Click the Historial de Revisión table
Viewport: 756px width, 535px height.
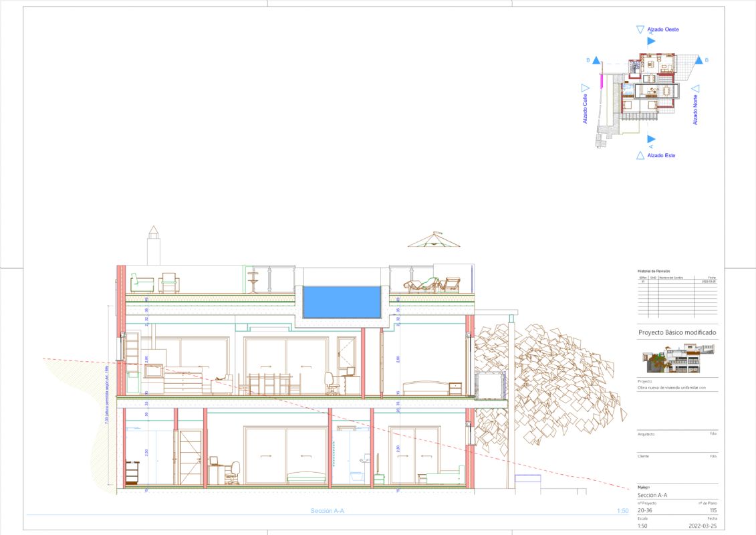[x=677, y=294]
